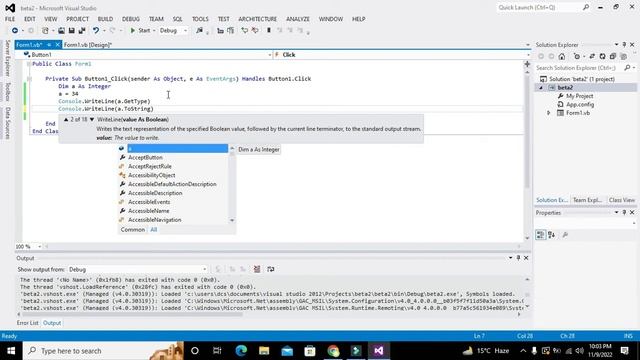Click the Open File toolbar icon
Screen dimensions: 640x360
point(61,31)
